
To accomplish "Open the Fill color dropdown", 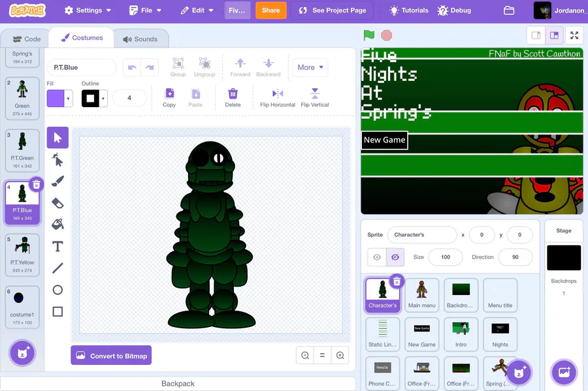I will 68,99.
